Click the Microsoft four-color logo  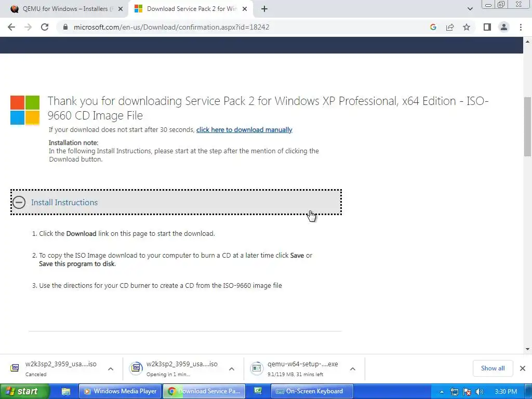click(25, 110)
